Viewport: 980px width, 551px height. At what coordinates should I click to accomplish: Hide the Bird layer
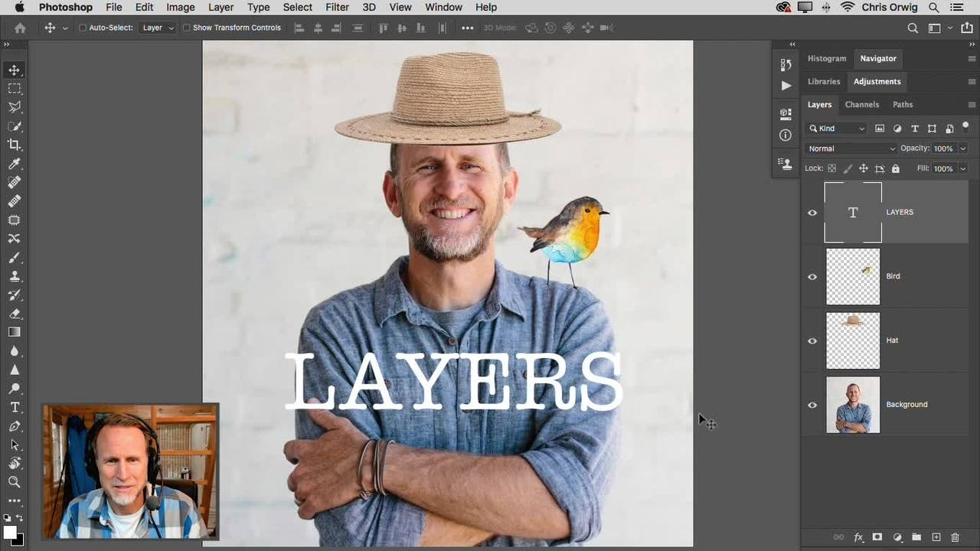click(812, 277)
